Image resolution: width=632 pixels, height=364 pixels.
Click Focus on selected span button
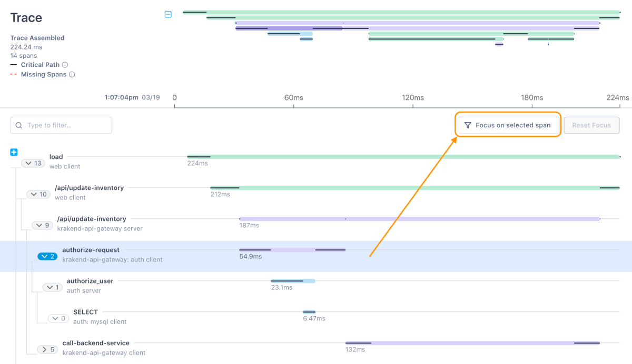click(508, 125)
